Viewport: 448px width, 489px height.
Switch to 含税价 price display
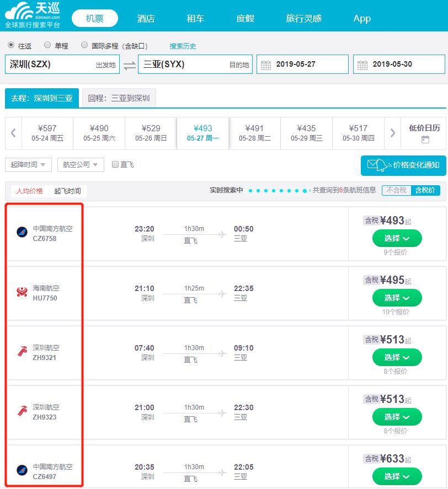tap(425, 190)
